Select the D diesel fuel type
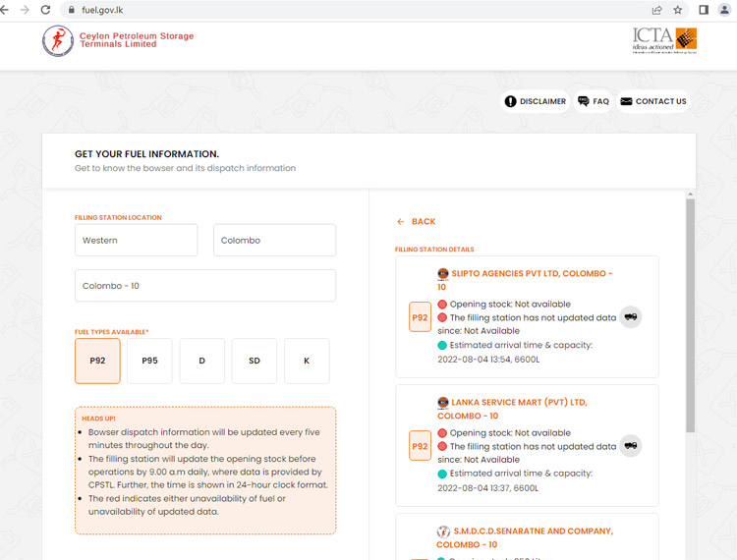 (x=202, y=361)
